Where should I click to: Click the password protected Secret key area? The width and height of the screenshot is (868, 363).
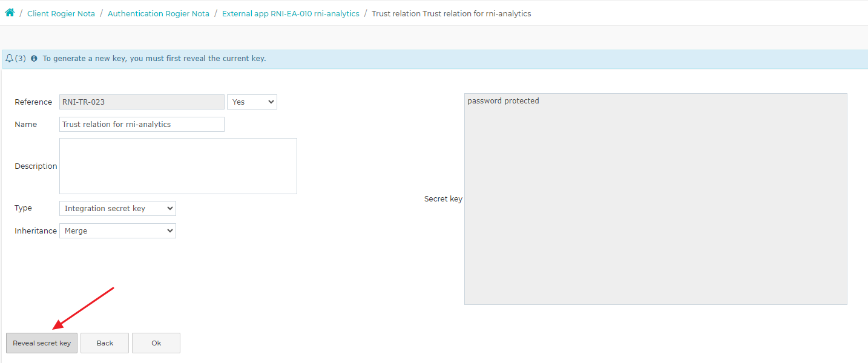(x=656, y=199)
